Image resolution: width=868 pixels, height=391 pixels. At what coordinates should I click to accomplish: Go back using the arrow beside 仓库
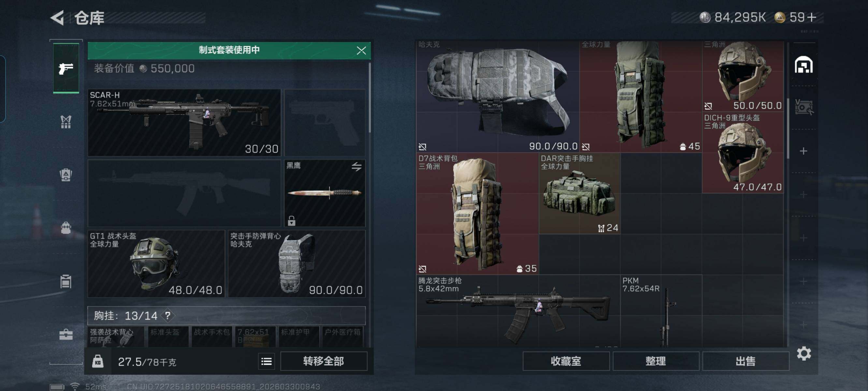58,18
